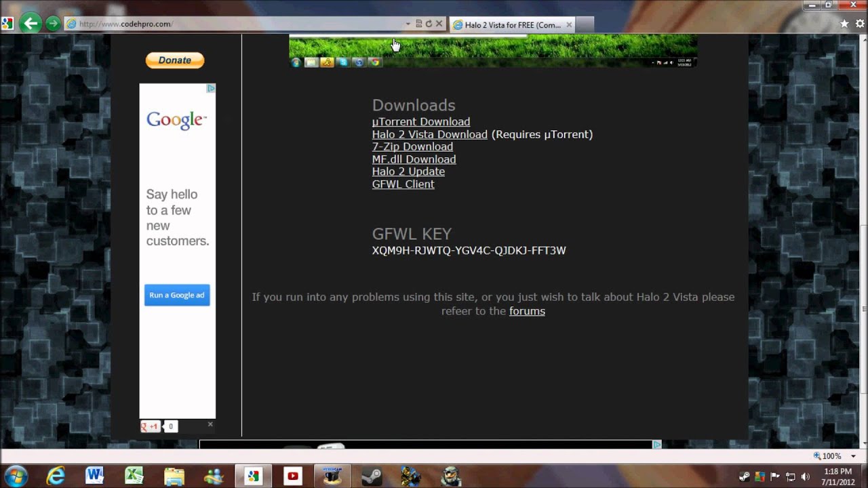Select the 'Halo 2 Vista for FREE' tab
868x488 pixels.
point(512,25)
